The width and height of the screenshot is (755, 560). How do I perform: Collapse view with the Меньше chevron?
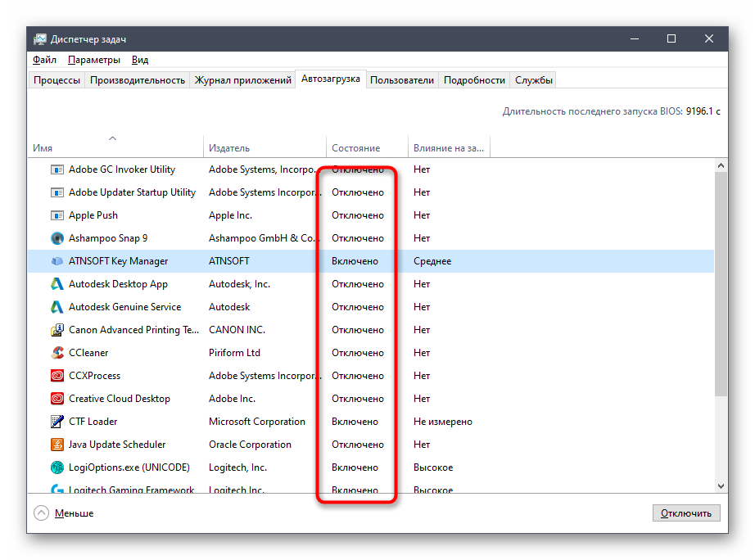coord(41,513)
